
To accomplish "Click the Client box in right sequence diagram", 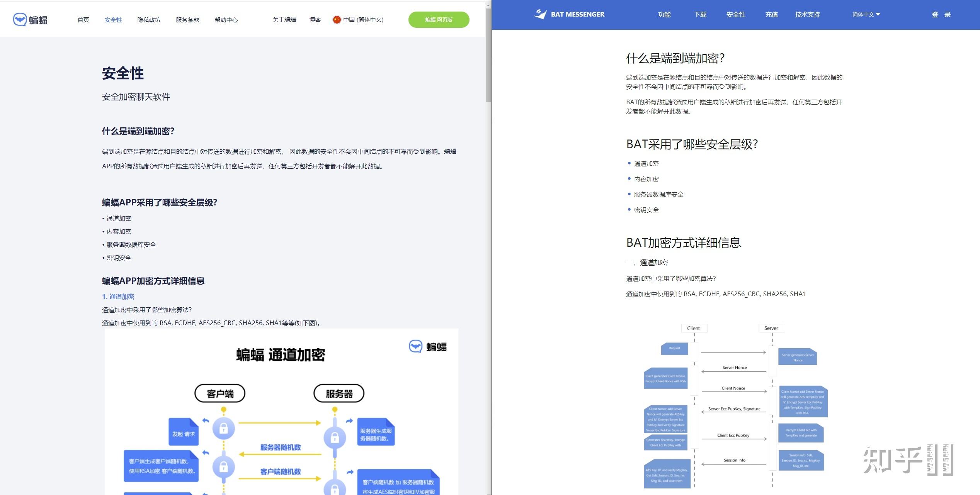I will click(694, 328).
